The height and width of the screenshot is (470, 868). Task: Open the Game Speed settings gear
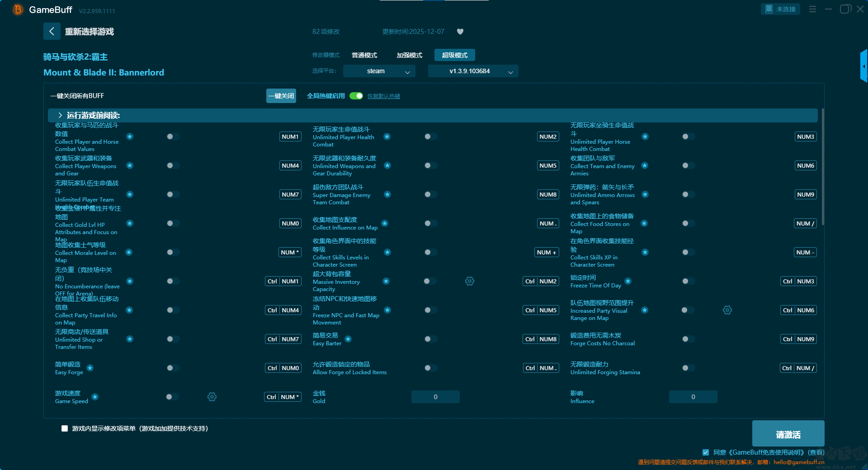click(x=212, y=397)
